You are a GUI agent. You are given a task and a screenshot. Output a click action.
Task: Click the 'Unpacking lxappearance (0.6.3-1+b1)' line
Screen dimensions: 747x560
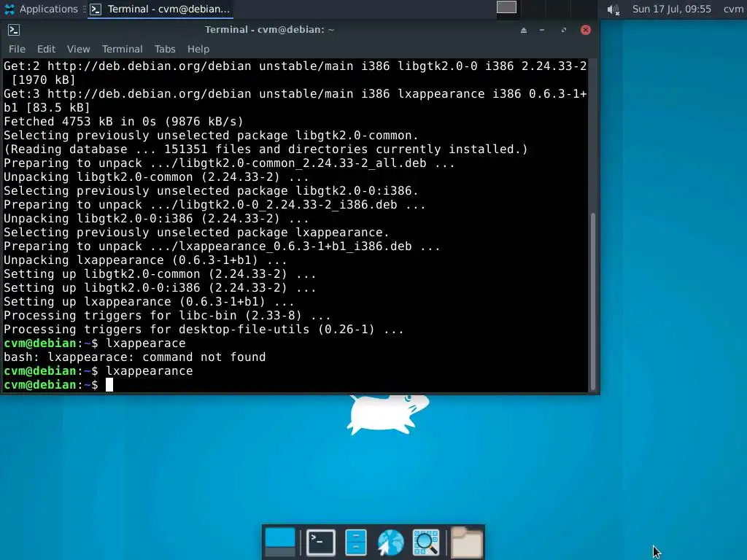point(145,260)
